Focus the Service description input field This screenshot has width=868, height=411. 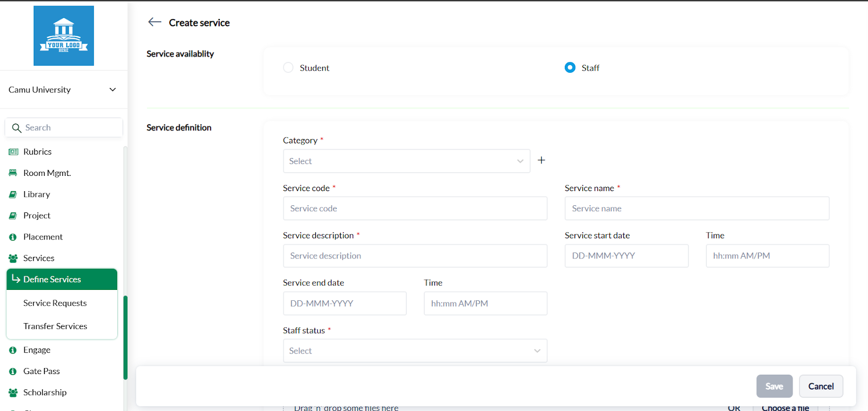415,256
